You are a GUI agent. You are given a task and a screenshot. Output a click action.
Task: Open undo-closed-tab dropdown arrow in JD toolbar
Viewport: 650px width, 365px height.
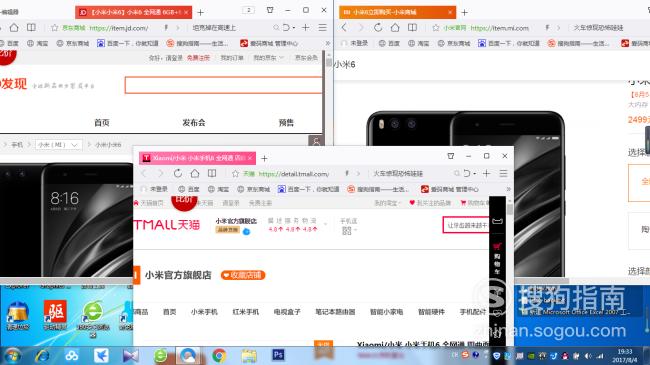[293, 28]
